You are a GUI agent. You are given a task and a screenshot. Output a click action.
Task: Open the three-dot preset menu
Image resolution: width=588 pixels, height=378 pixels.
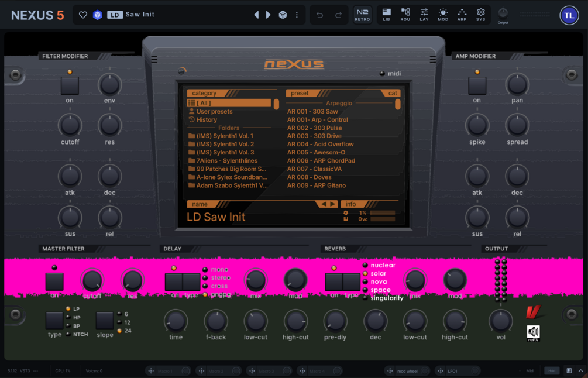[x=297, y=15]
